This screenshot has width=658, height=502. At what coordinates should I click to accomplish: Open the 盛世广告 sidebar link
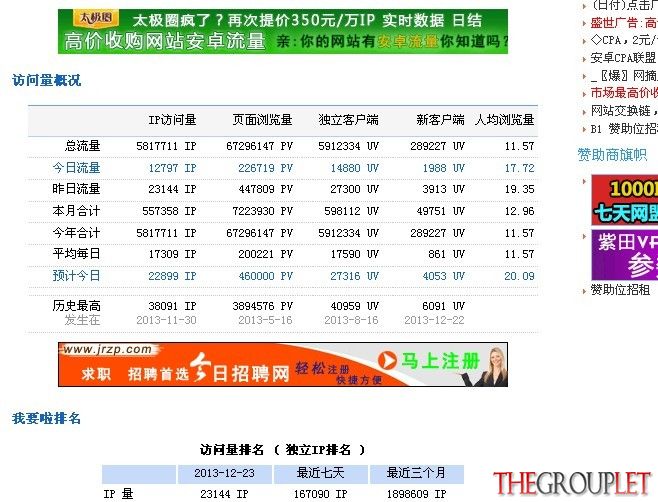tap(624, 23)
